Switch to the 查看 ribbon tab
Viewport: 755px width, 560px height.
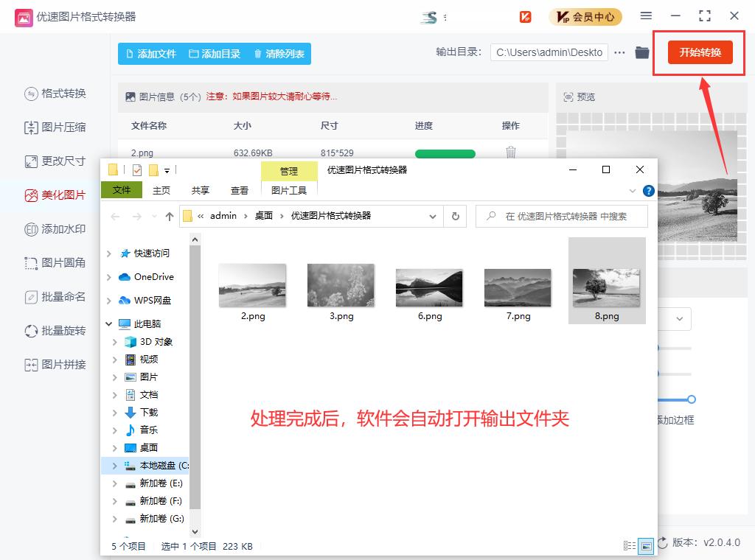tap(240, 189)
